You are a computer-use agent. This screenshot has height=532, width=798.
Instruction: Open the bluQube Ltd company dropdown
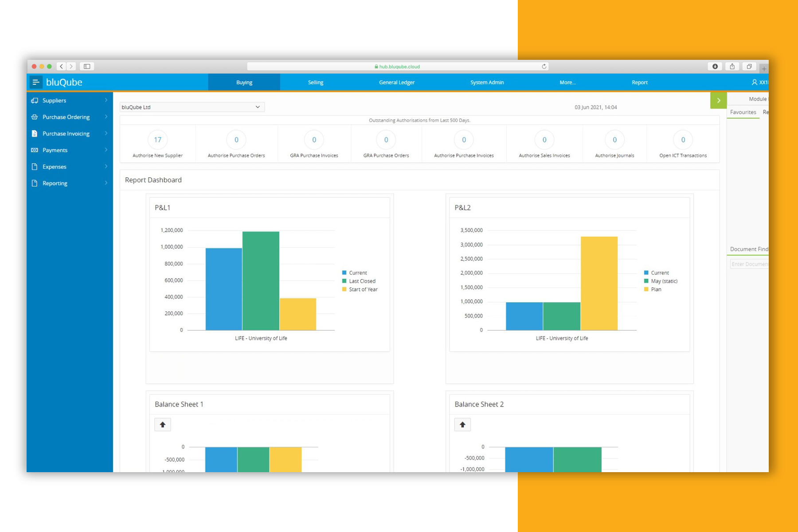tap(192, 107)
